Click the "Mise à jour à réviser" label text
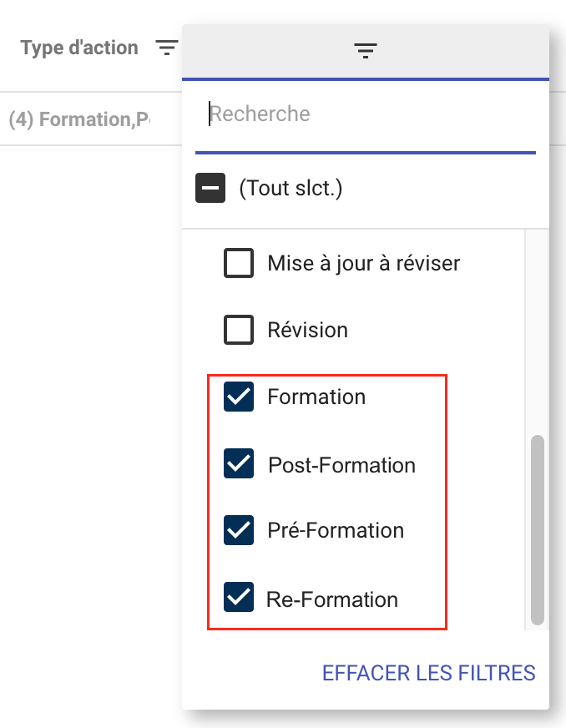Viewport: 566px width, 728px height. (x=363, y=264)
